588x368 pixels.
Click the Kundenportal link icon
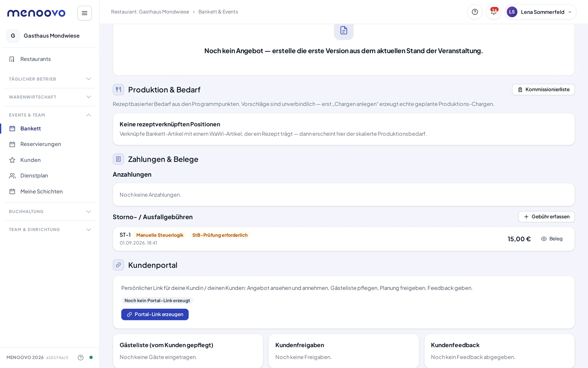pyautogui.click(x=118, y=265)
